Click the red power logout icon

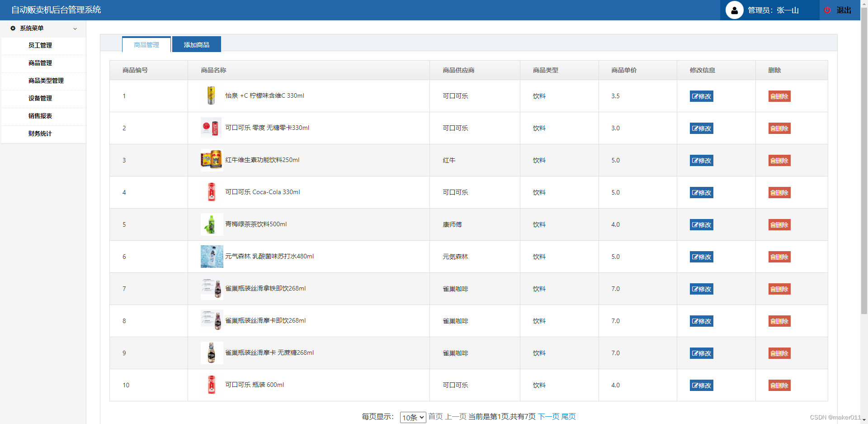[x=827, y=10]
